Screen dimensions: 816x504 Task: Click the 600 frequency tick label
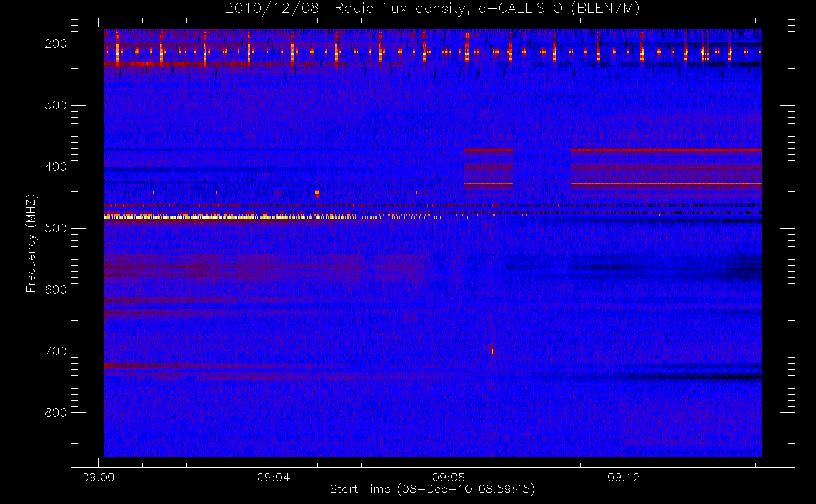[x=56, y=290]
